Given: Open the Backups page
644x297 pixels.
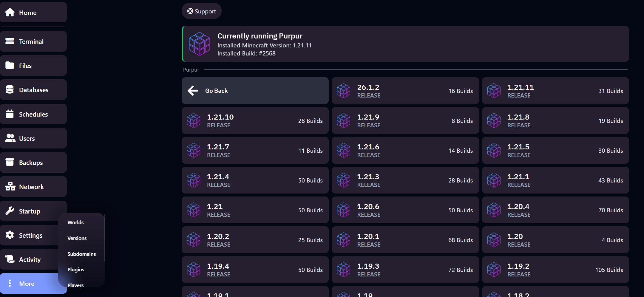Looking at the screenshot, I should click(x=33, y=162).
